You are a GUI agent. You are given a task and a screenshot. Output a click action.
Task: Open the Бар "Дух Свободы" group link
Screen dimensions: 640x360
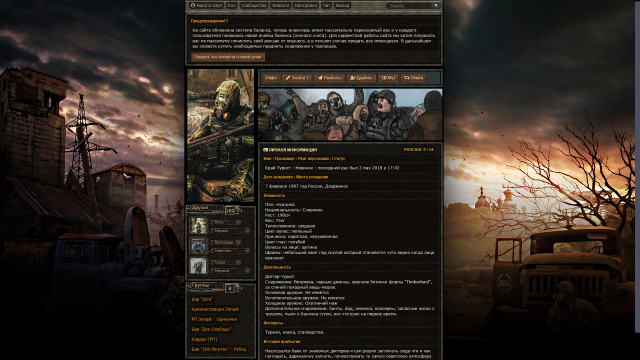click(211, 329)
